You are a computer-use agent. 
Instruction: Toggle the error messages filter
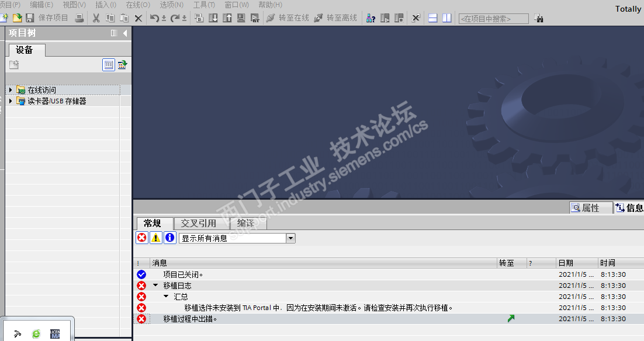tap(141, 238)
